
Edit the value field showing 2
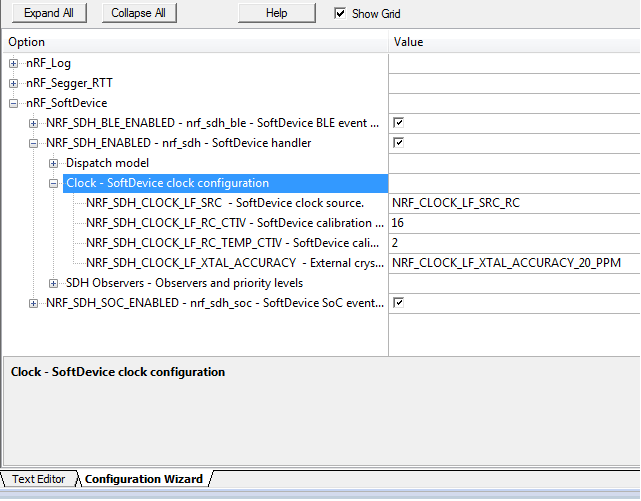[514, 244]
